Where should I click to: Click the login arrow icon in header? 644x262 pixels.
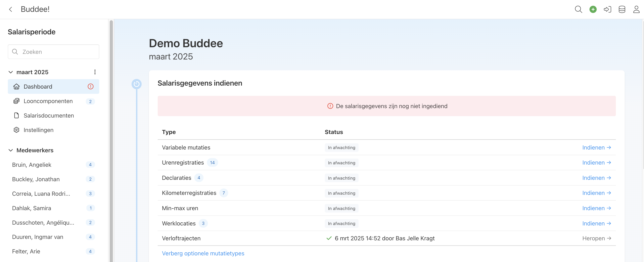pyautogui.click(x=607, y=9)
